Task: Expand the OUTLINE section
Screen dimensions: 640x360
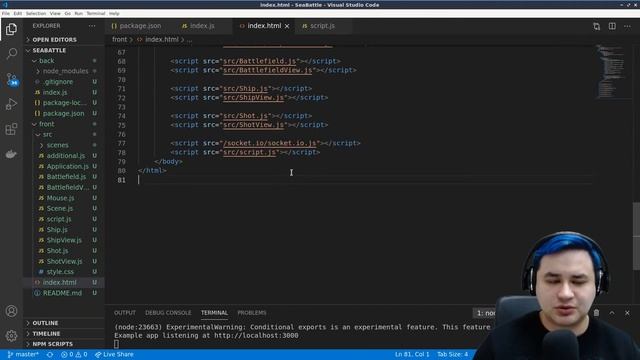Action: 64,323
